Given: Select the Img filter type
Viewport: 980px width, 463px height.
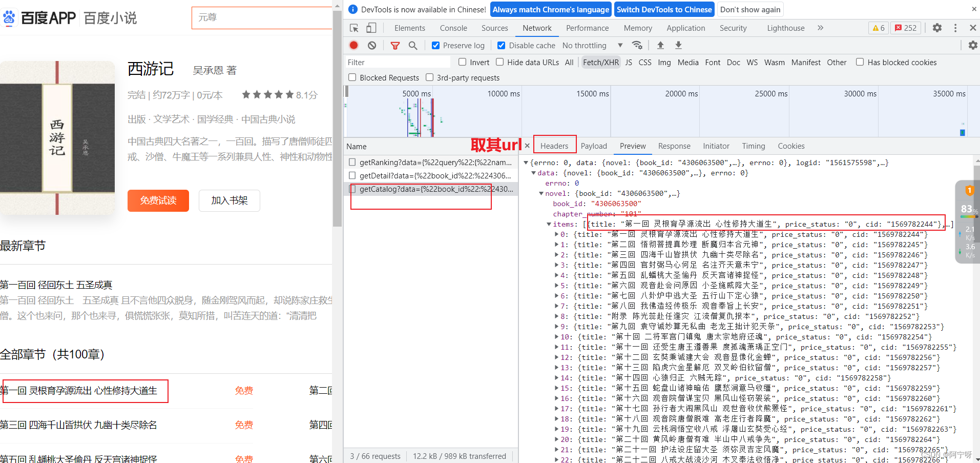Looking at the screenshot, I should click(664, 62).
